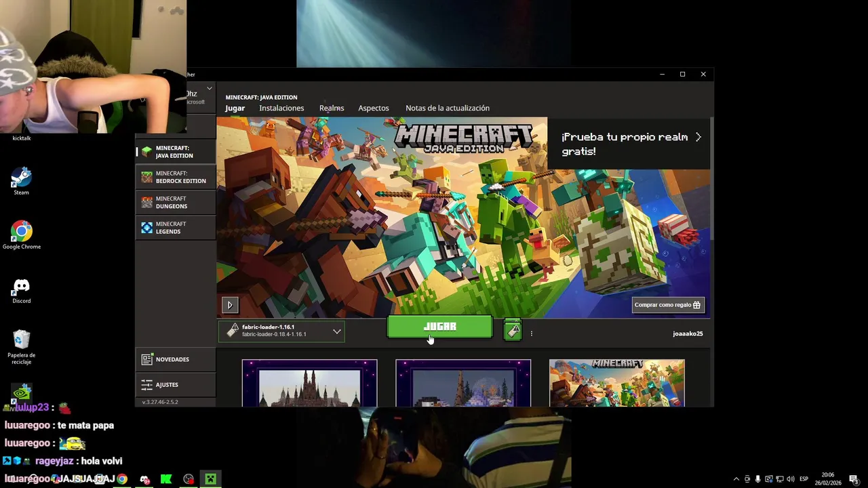Click the green Kick taskbar icon

click(x=166, y=479)
